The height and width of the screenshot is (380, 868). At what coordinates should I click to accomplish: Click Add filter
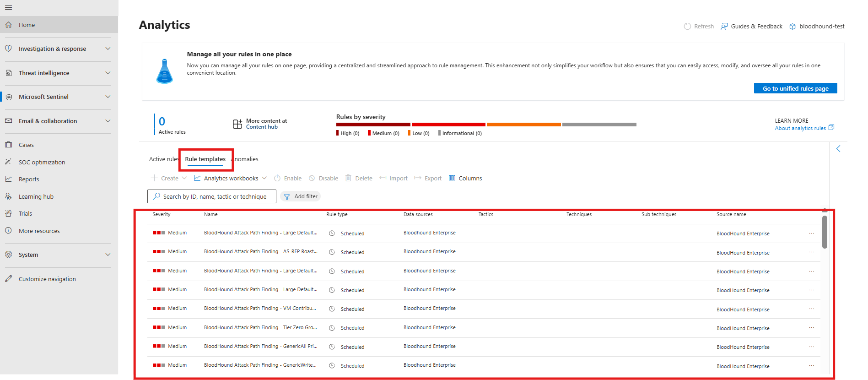point(301,196)
